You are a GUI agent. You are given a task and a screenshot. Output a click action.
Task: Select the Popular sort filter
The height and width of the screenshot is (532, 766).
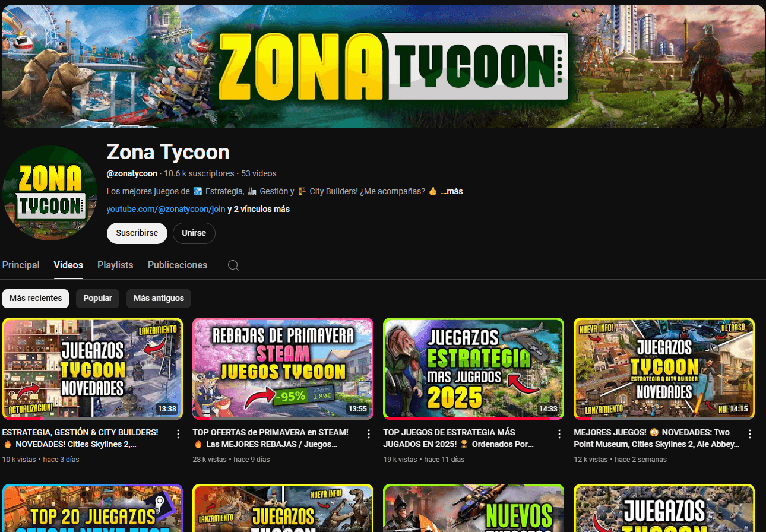[x=97, y=298]
